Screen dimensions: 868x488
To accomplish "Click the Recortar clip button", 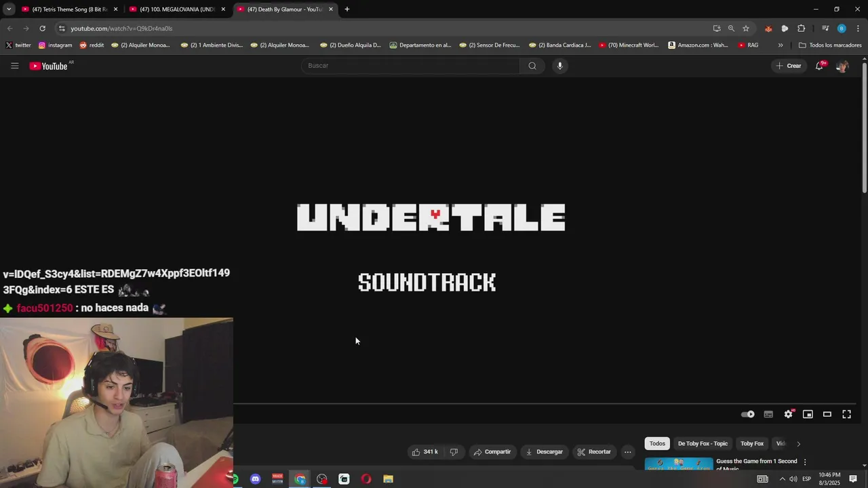I will tap(594, 452).
